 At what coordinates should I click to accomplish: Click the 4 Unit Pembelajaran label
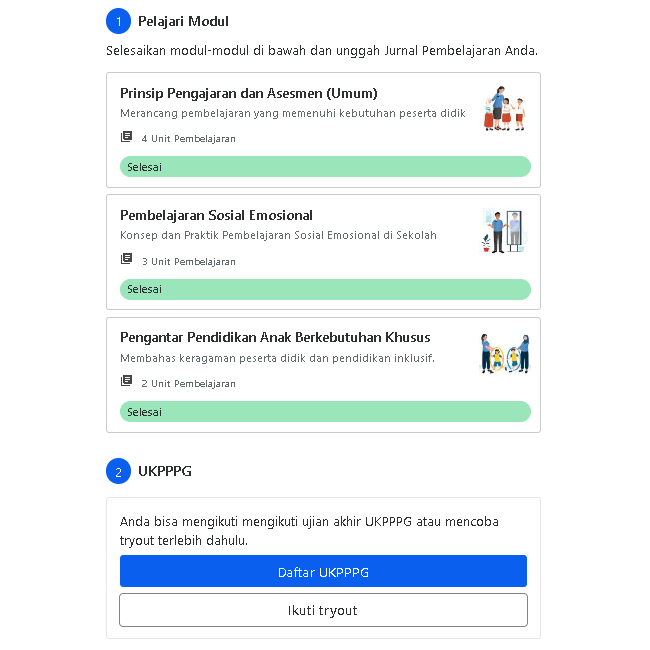[188, 139]
